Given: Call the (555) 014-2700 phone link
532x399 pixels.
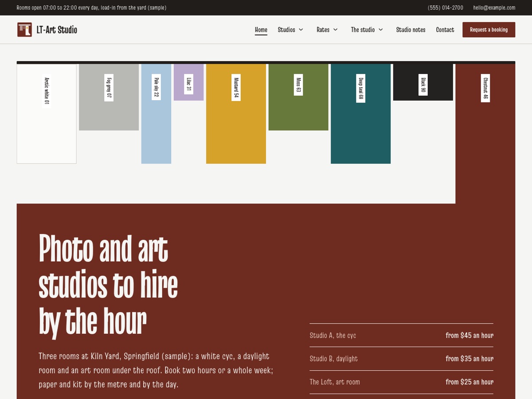Looking at the screenshot, I should point(446,8).
